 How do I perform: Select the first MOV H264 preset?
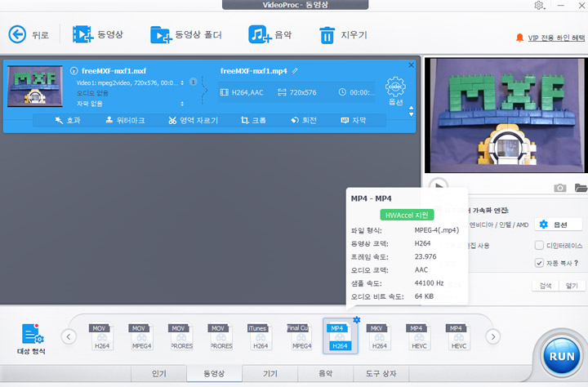(x=101, y=336)
